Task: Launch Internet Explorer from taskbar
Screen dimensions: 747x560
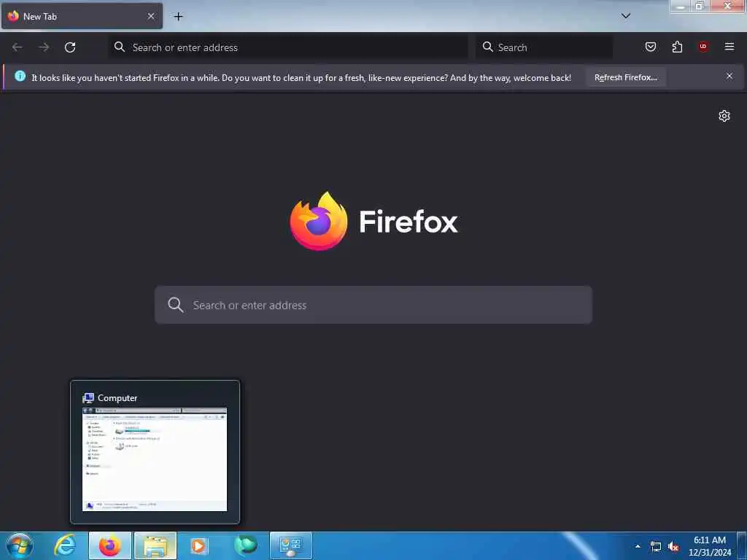Action: pos(65,545)
